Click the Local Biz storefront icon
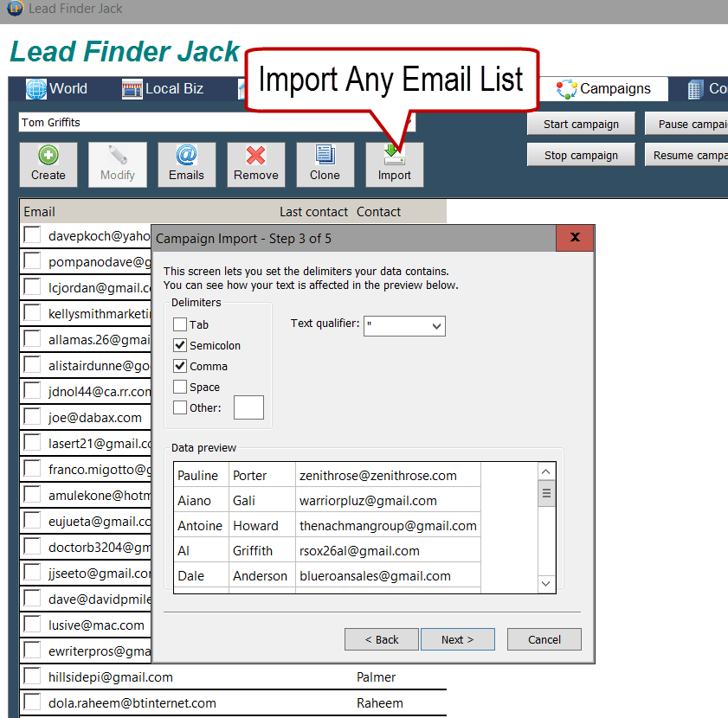 point(132,89)
